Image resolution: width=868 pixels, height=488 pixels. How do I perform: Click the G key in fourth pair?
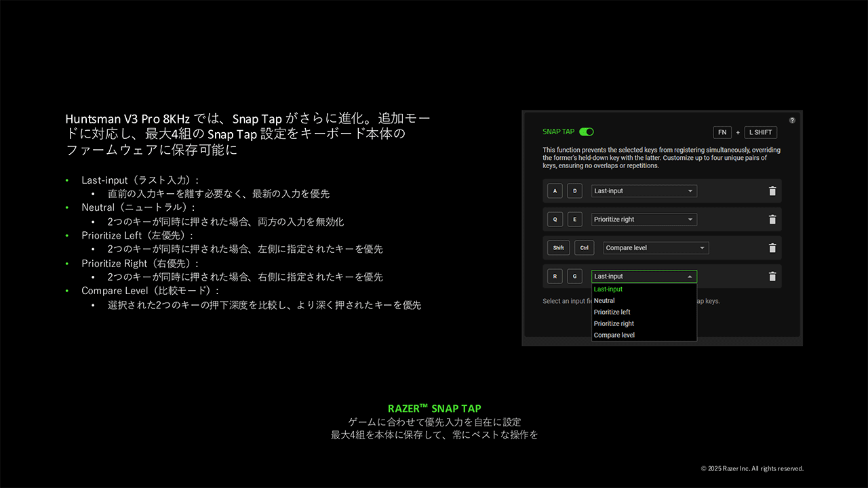coord(574,277)
